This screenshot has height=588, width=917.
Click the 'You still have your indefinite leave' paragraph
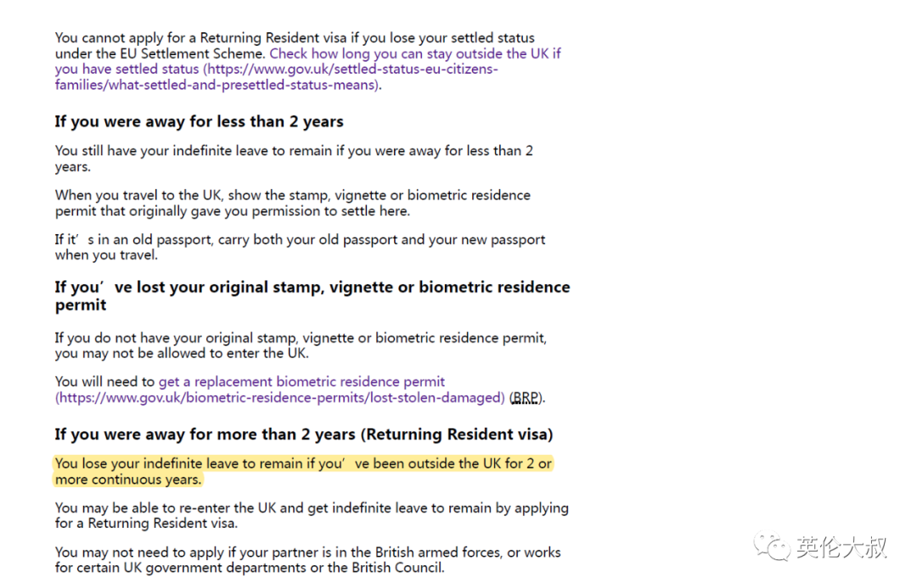click(x=294, y=159)
